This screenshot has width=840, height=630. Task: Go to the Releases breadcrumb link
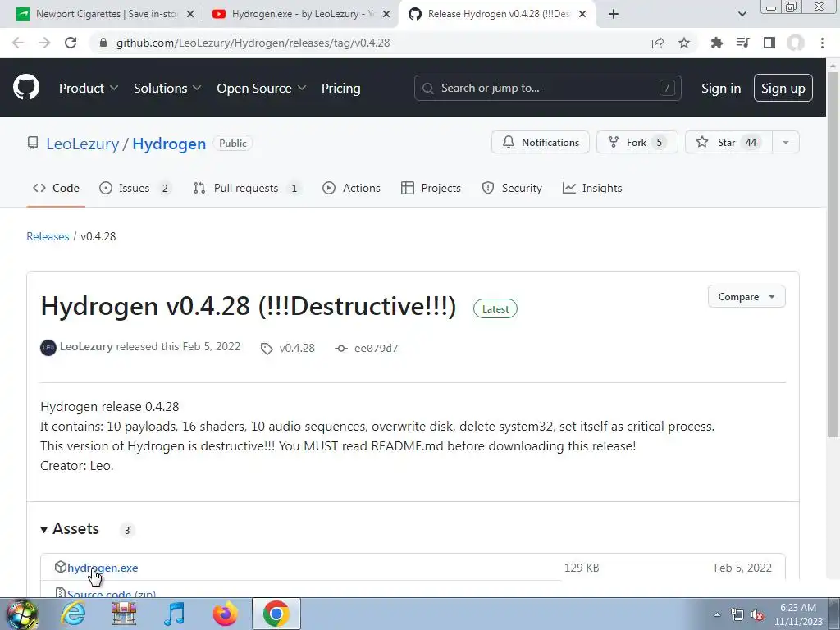[48, 236]
